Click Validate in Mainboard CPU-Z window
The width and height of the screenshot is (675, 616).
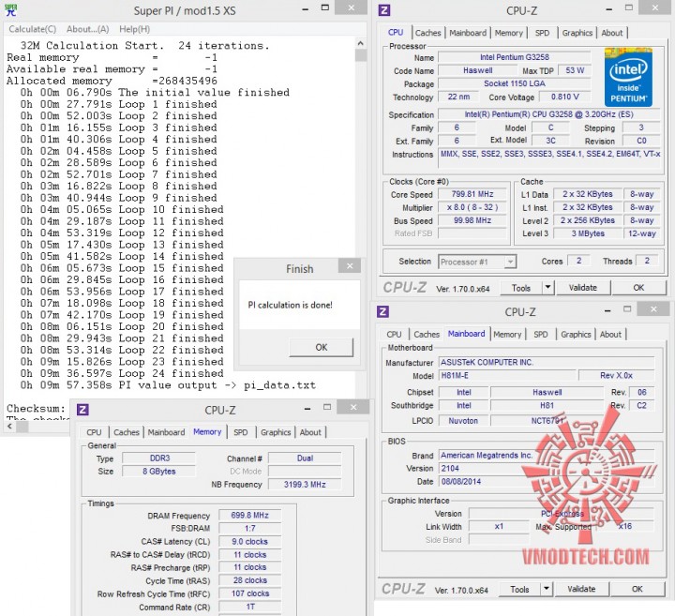pyautogui.click(x=581, y=590)
